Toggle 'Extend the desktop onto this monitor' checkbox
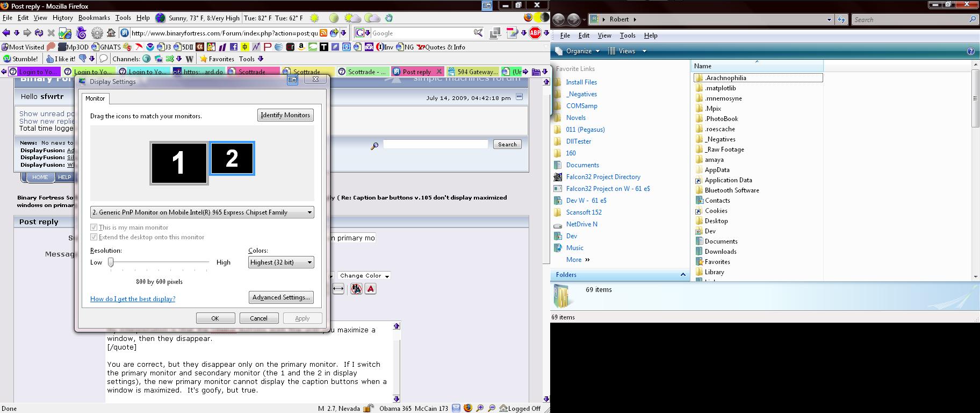The image size is (980, 413). pyautogui.click(x=94, y=237)
